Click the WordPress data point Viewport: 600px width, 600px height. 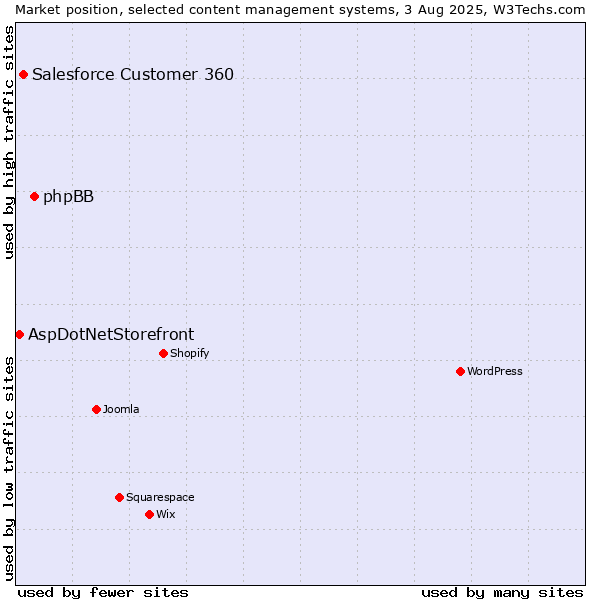460,372
